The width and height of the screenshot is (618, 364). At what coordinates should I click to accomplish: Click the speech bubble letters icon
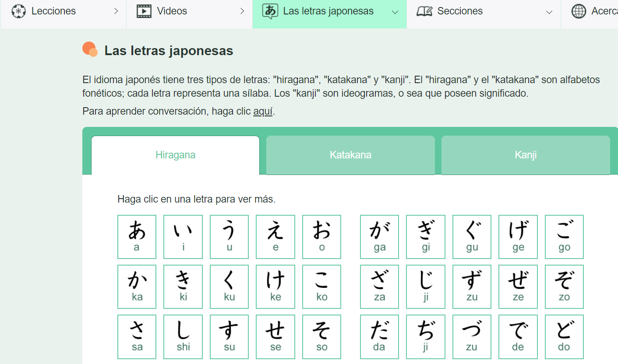point(270,11)
